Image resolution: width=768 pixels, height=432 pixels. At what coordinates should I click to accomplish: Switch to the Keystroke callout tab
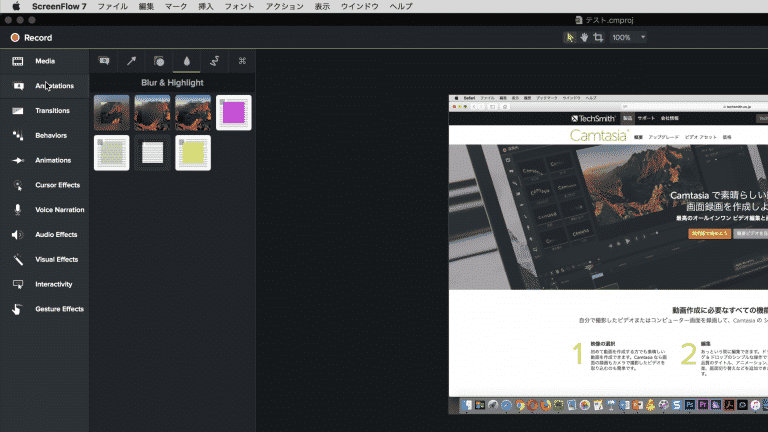pyautogui.click(x=242, y=61)
